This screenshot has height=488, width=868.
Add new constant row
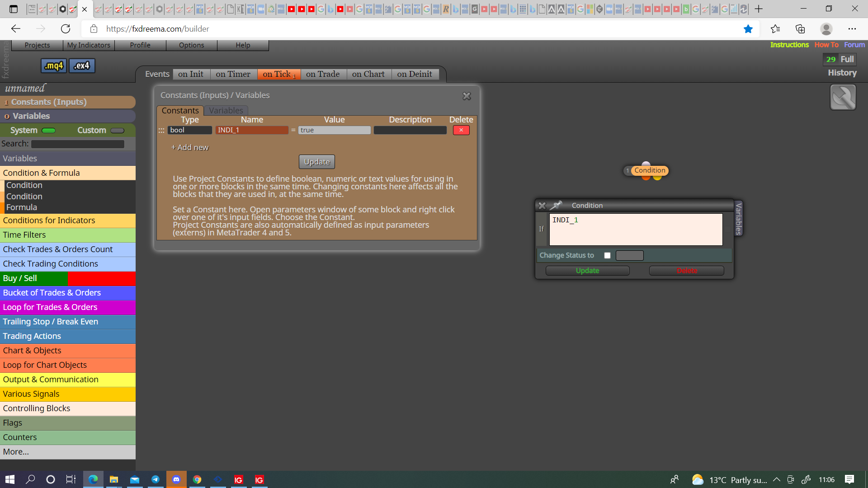tap(190, 147)
